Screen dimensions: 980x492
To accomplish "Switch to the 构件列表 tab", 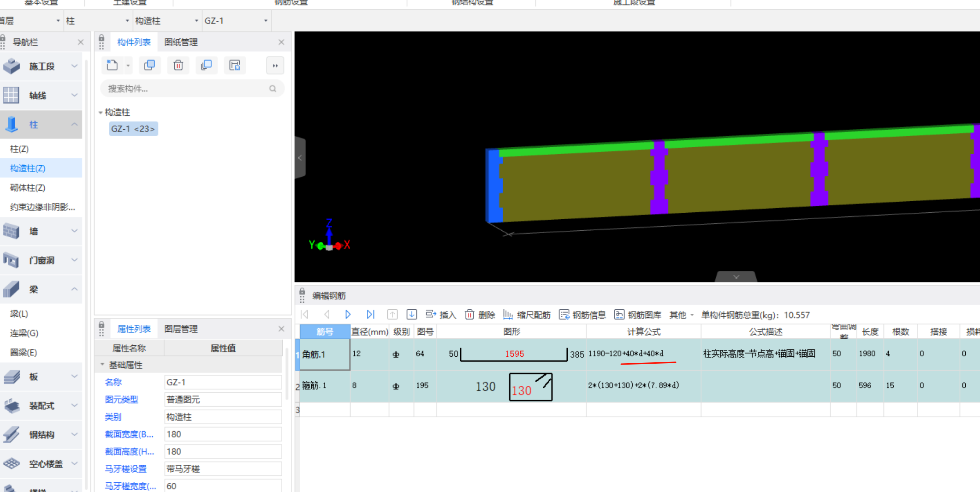I will 134,42.
